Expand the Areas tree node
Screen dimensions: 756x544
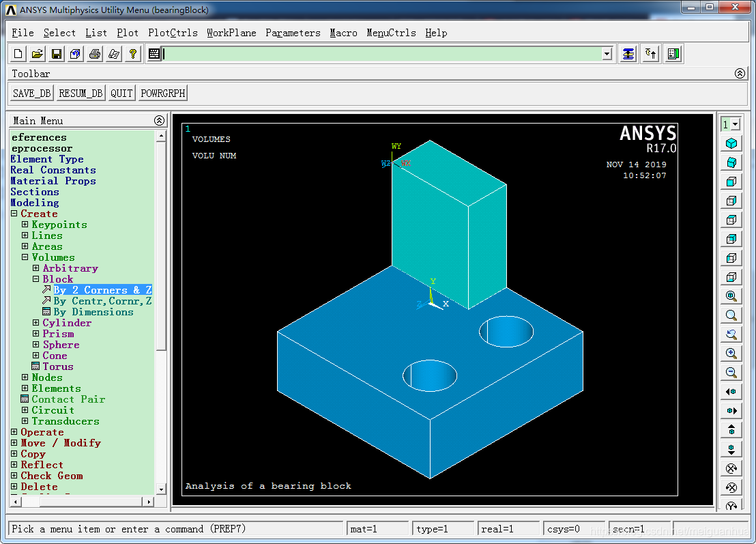click(25, 246)
